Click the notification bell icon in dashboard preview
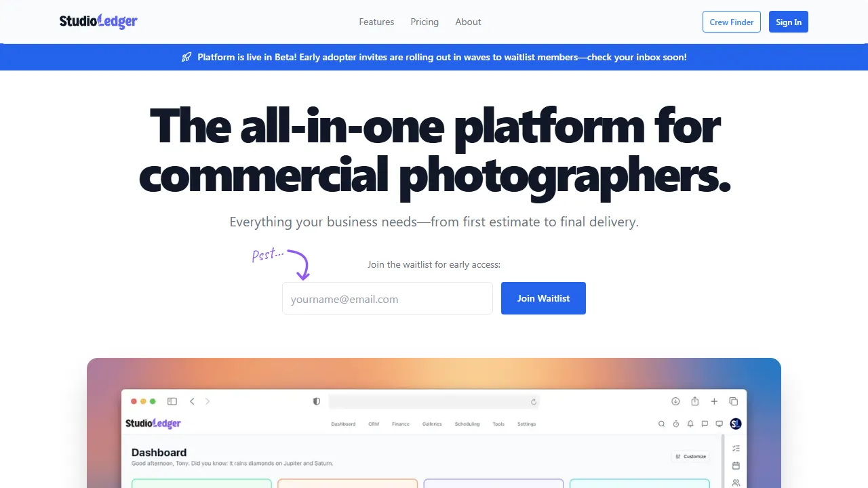The width and height of the screenshot is (868, 488). coord(690,424)
